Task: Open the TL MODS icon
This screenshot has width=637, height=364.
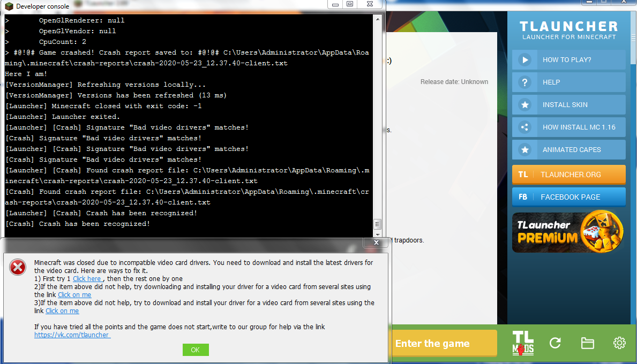Action: coord(523,343)
